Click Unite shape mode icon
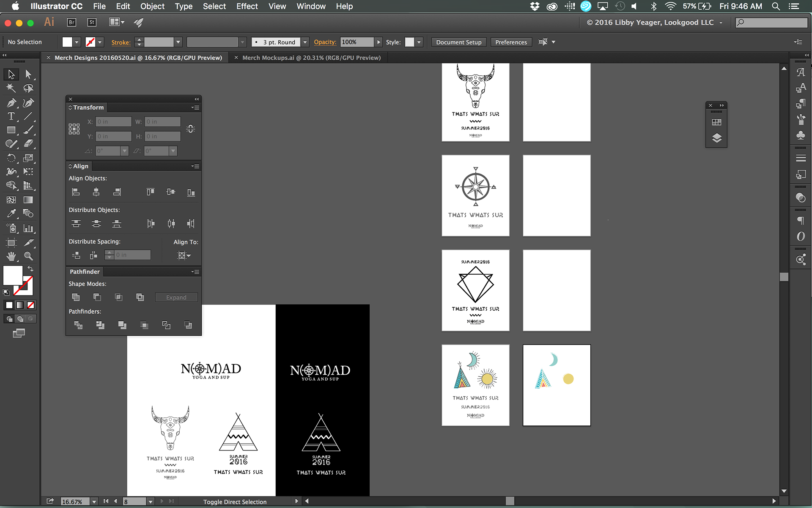 click(76, 297)
